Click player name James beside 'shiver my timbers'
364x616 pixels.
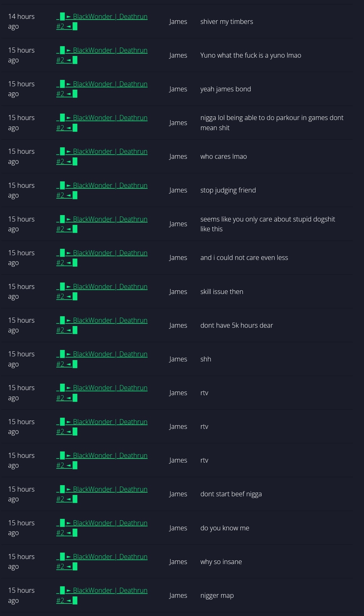pyautogui.click(x=178, y=22)
